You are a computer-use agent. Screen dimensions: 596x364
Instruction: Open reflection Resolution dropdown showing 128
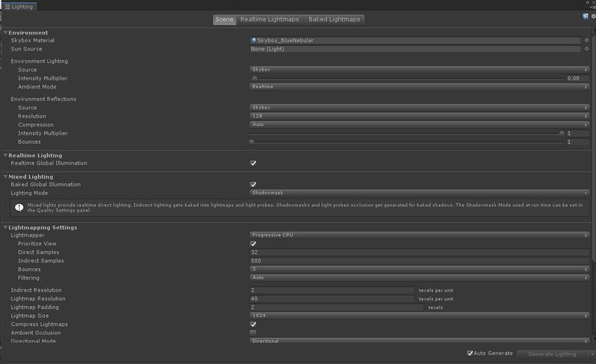tap(419, 116)
